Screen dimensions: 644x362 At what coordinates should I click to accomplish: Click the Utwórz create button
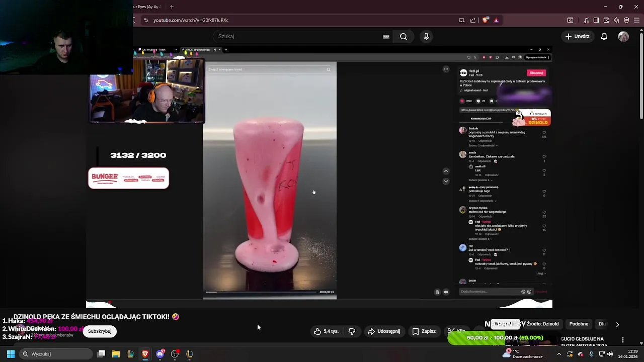577,36
